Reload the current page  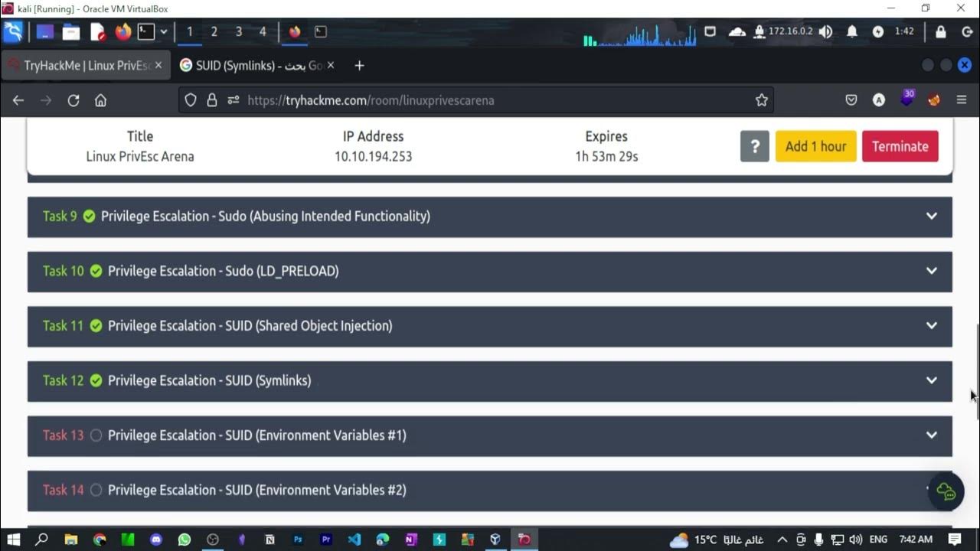tap(73, 100)
